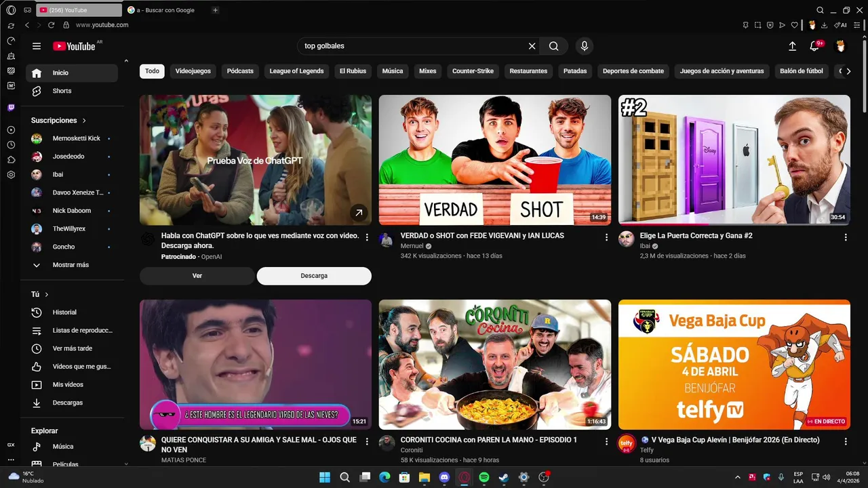Screen dimensions: 868x488
Task: Open new tab with plus button
Action: click(215, 10)
